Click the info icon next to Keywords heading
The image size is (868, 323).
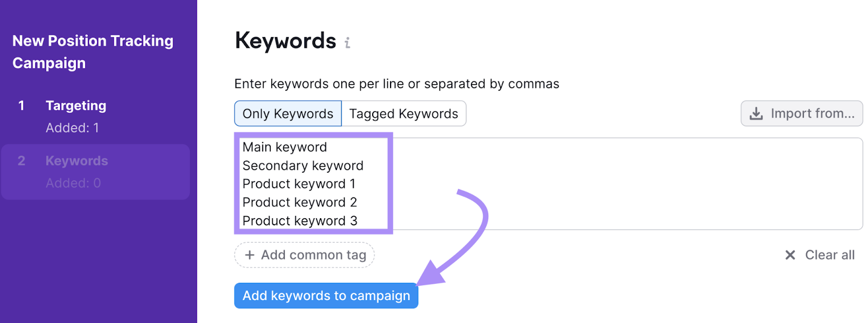pyautogui.click(x=348, y=41)
